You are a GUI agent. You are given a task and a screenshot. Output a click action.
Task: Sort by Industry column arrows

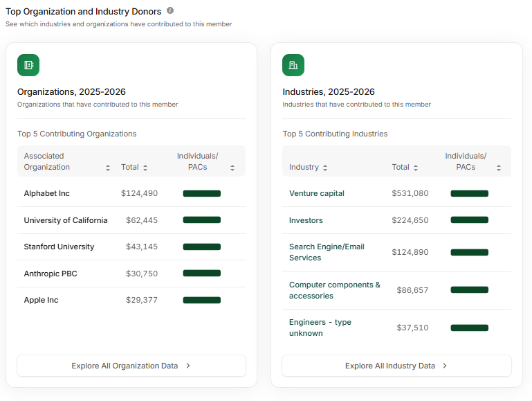pyautogui.click(x=325, y=168)
